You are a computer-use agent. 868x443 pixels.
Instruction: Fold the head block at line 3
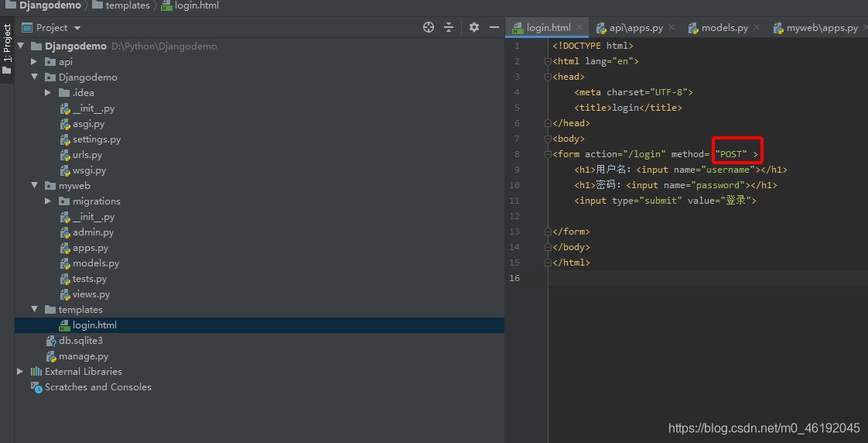click(548, 77)
